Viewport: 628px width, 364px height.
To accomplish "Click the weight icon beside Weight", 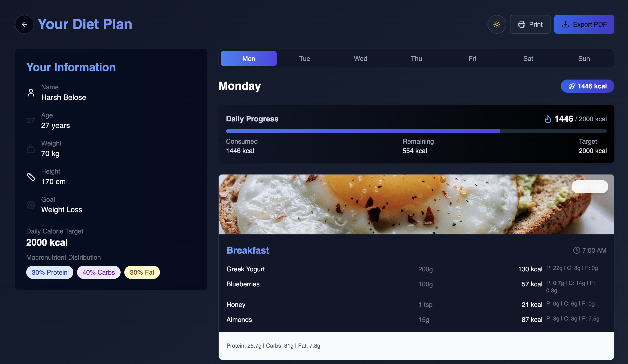I will click(31, 149).
